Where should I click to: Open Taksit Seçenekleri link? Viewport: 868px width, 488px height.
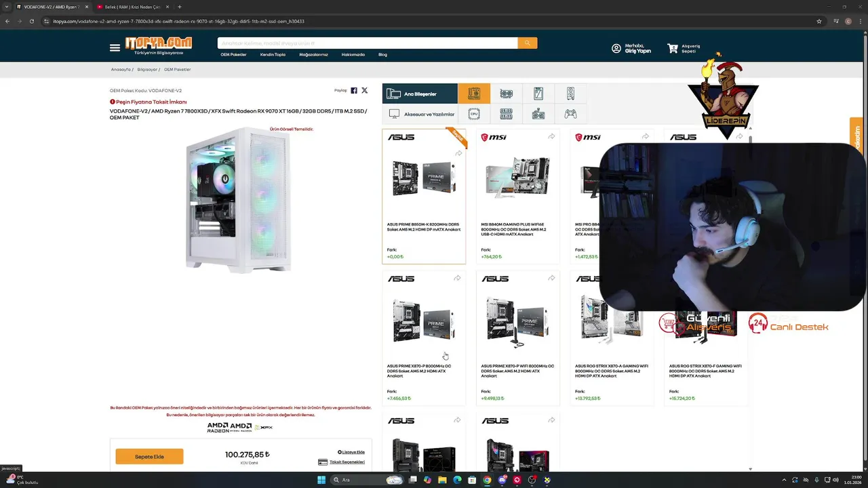(x=347, y=462)
